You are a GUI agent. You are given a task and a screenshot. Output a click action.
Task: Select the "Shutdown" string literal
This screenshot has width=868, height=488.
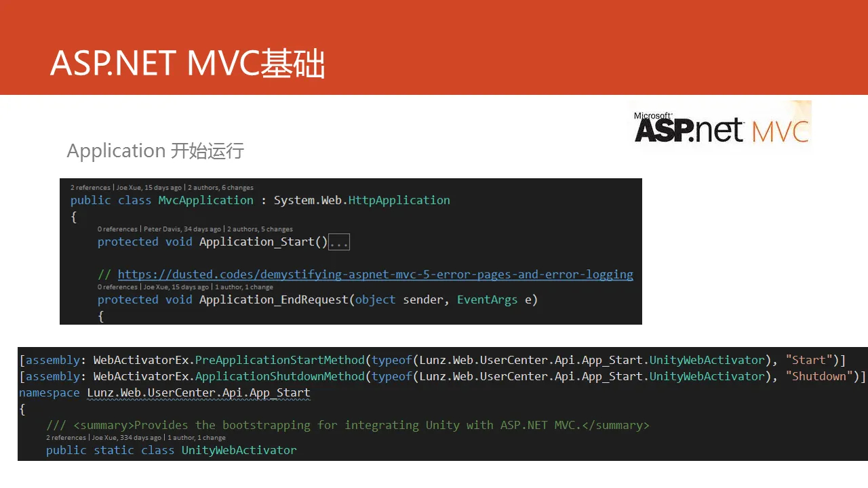pos(819,376)
